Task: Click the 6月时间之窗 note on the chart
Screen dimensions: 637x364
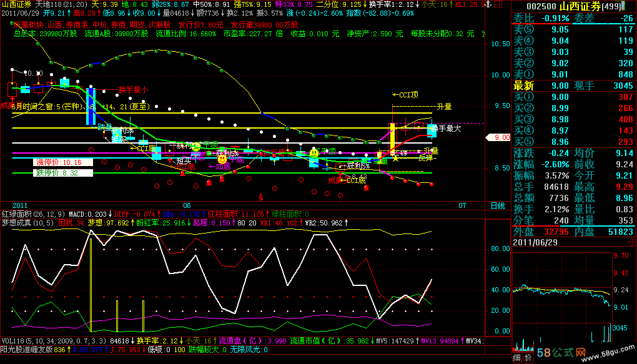Action: [x=81, y=107]
